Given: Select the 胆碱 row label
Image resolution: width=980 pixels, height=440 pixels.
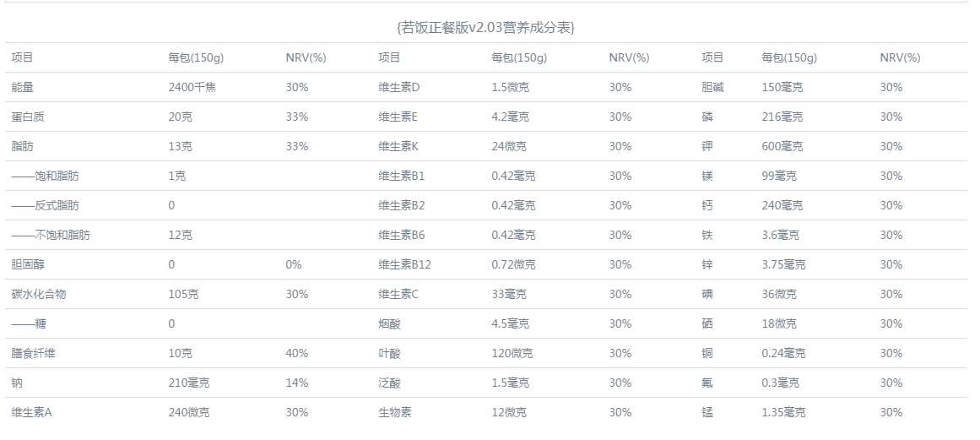Looking at the screenshot, I should [x=713, y=87].
